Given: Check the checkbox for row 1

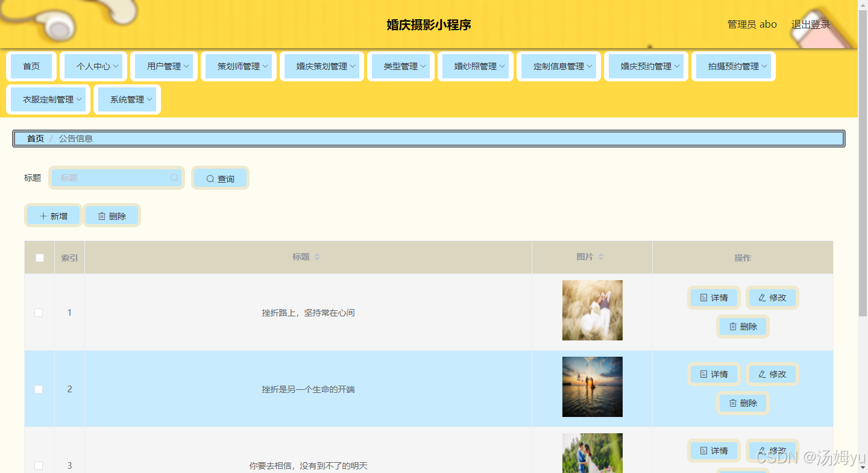Looking at the screenshot, I should 39,313.
